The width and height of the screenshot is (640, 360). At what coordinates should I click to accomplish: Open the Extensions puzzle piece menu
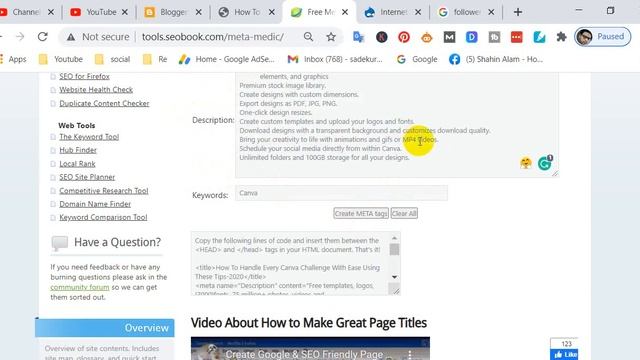pos(562,37)
